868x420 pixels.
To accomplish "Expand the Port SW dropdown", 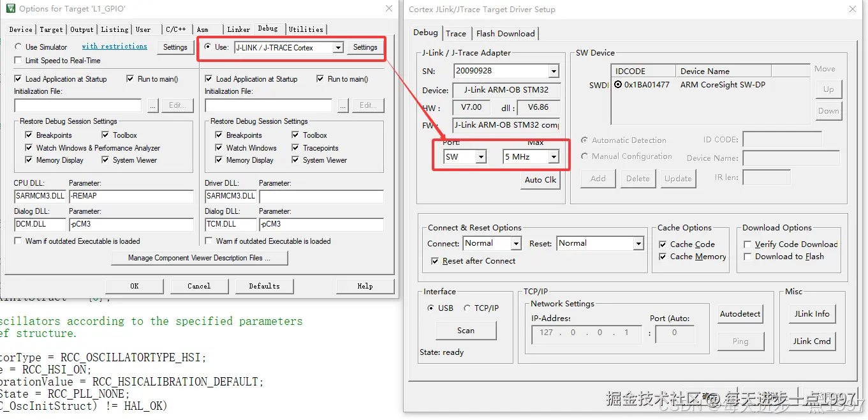I will (481, 157).
